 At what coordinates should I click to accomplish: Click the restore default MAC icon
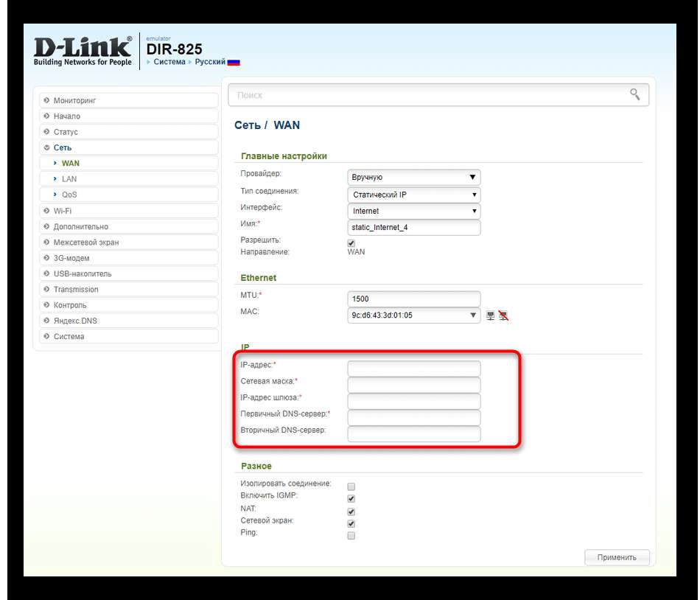[503, 315]
